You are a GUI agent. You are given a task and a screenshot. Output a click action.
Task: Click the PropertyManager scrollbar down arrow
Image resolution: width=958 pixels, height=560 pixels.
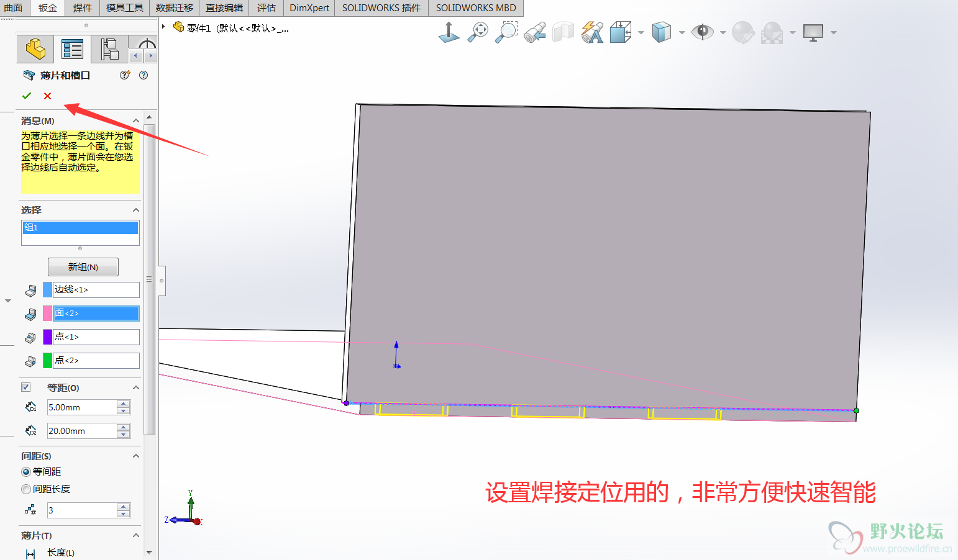click(149, 552)
